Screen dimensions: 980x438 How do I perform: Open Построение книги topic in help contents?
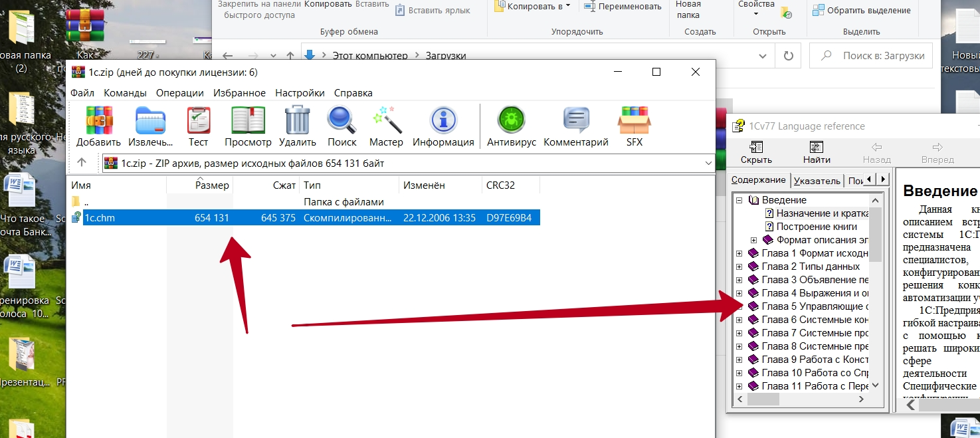[817, 227]
